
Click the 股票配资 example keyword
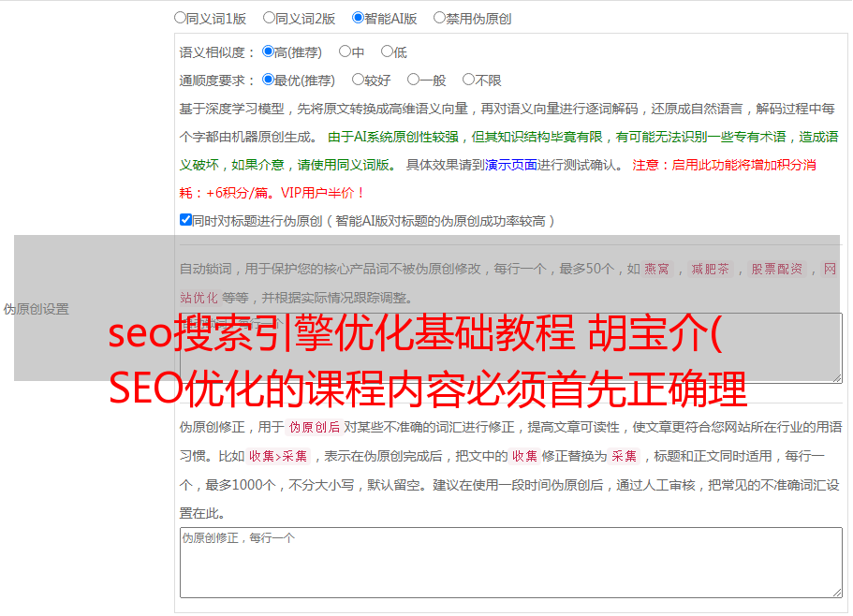tap(777, 269)
